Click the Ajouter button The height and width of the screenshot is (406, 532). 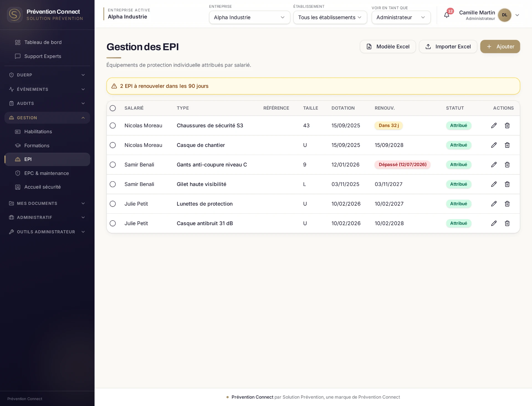click(500, 46)
